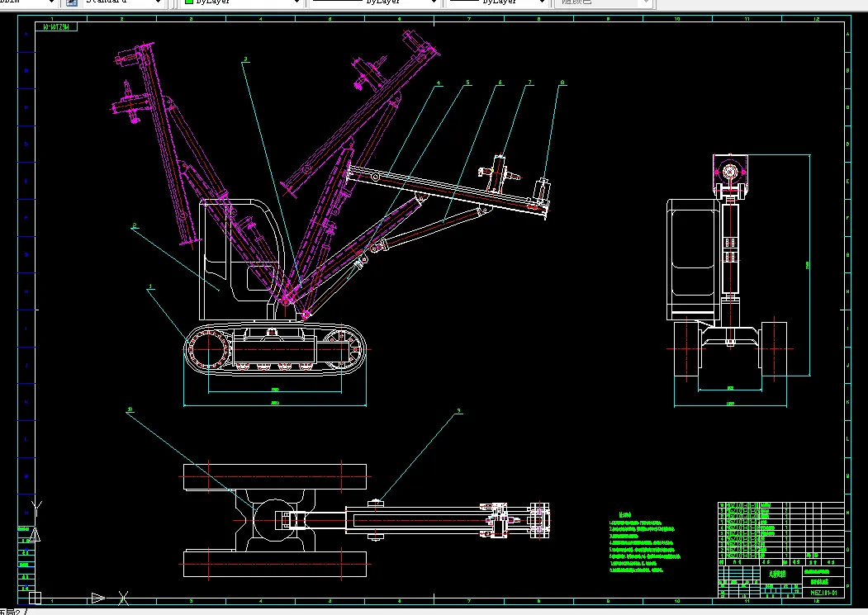
Task: Click the drill head at the top view's right end
Action: click(x=539, y=520)
